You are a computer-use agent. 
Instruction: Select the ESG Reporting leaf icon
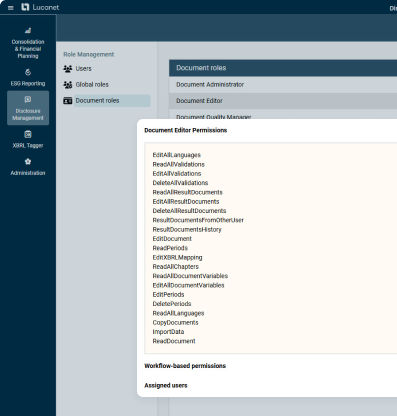(x=28, y=72)
